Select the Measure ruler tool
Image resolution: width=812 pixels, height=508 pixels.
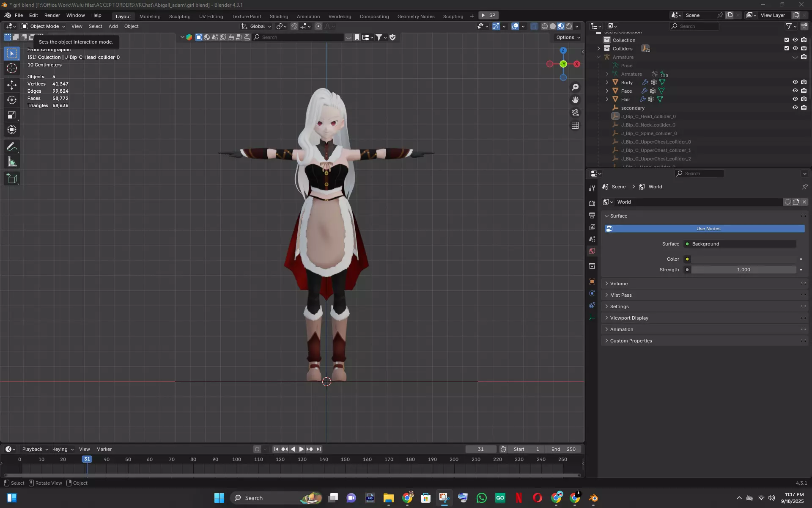12,162
